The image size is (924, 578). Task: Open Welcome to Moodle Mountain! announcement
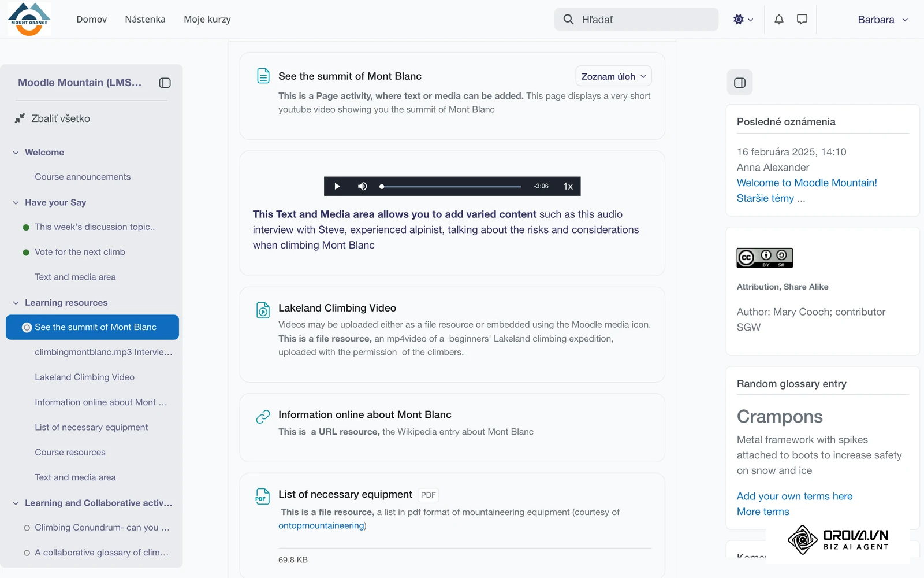point(807,183)
